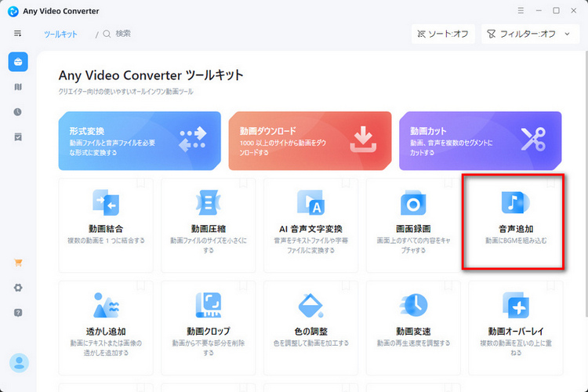
Task: Open the 透かし追加 tool
Action: click(106, 328)
